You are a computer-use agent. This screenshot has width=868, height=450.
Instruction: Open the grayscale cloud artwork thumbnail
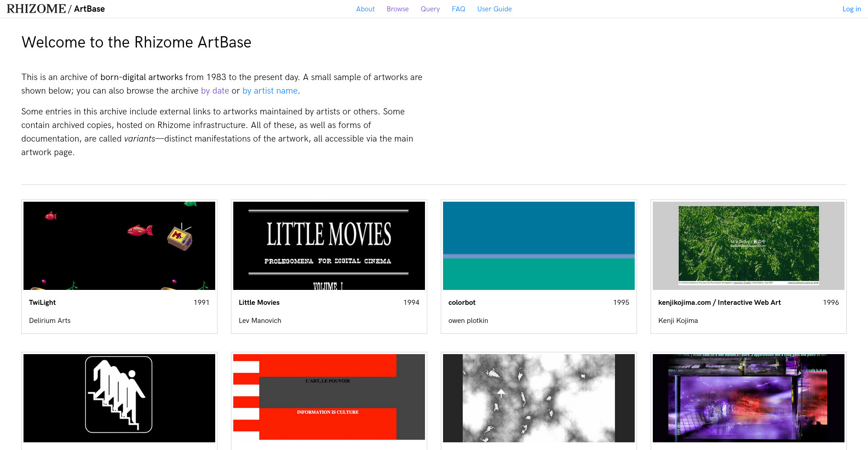click(x=539, y=398)
